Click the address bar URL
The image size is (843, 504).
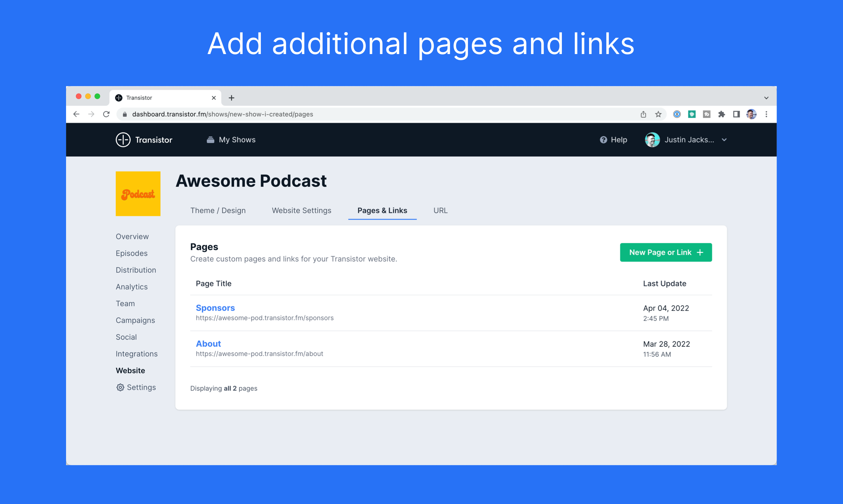pos(223,114)
